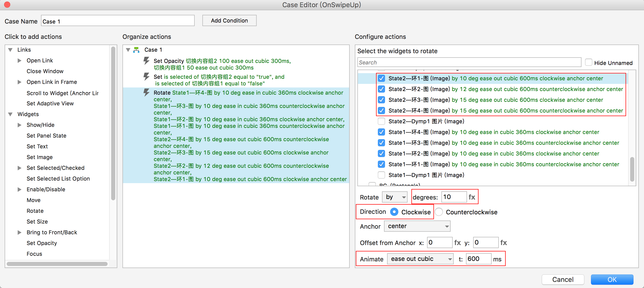This screenshot has height=288, width=644.
Task: Click the red close window button
Action: click(7, 5)
